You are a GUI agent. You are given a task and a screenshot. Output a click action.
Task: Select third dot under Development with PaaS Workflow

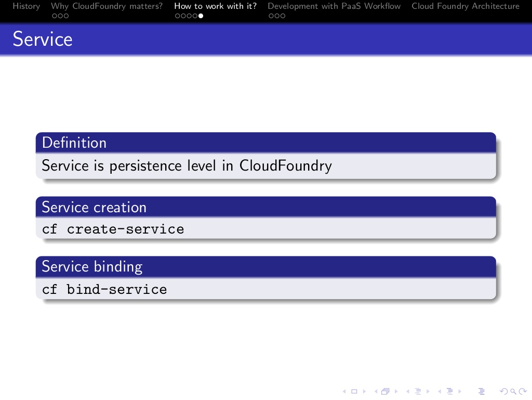click(283, 16)
